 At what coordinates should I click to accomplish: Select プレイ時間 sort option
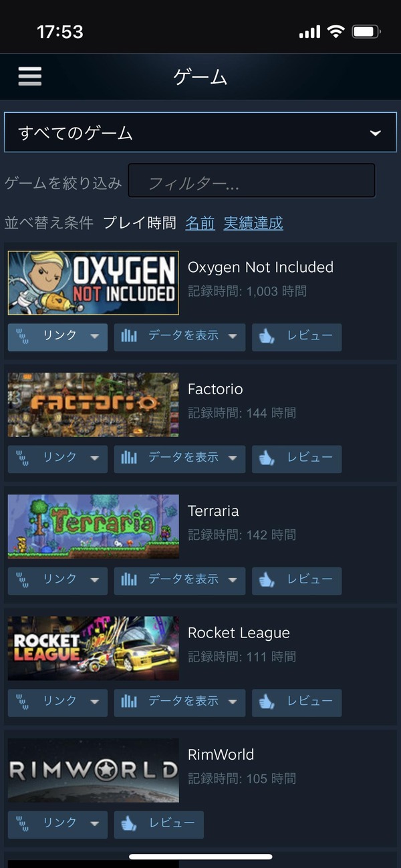pyautogui.click(x=140, y=223)
